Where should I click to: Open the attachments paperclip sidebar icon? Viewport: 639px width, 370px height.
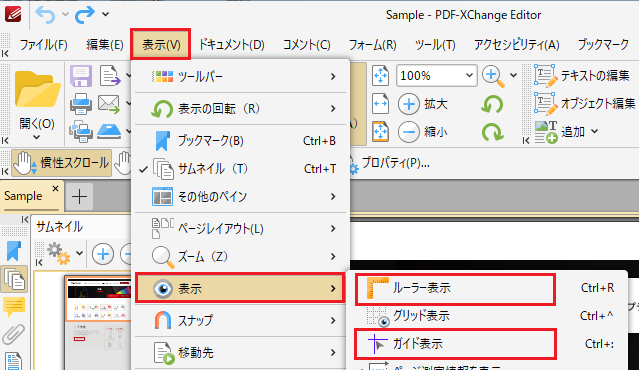click(13, 335)
